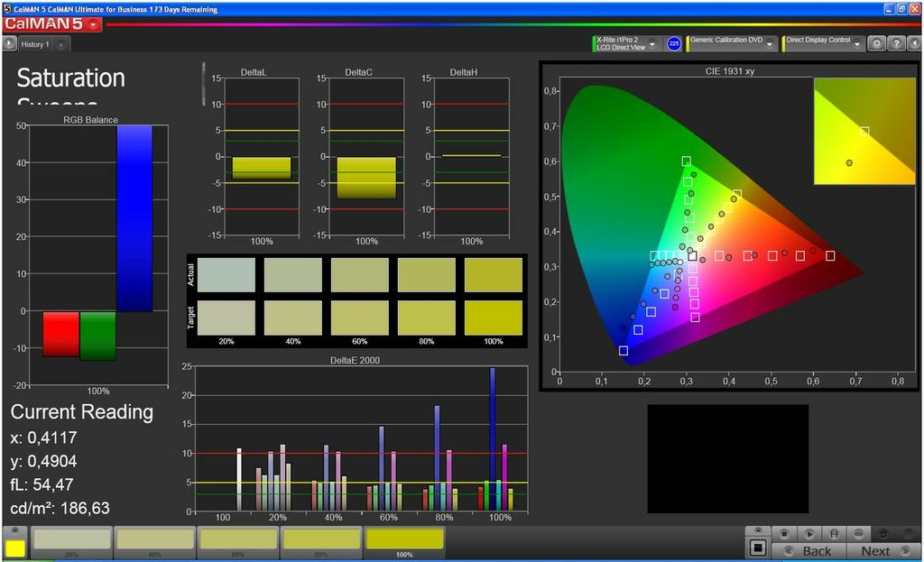Click the blue 225 meter indicator
This screenshot has width=924, height=562.
click(674, 43)
